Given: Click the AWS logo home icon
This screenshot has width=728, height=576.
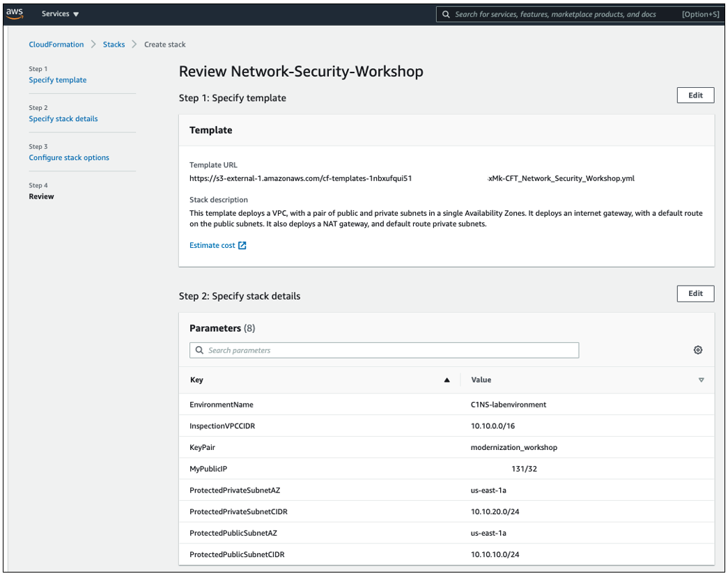Looking at the screenshot, I should point(15,13).
